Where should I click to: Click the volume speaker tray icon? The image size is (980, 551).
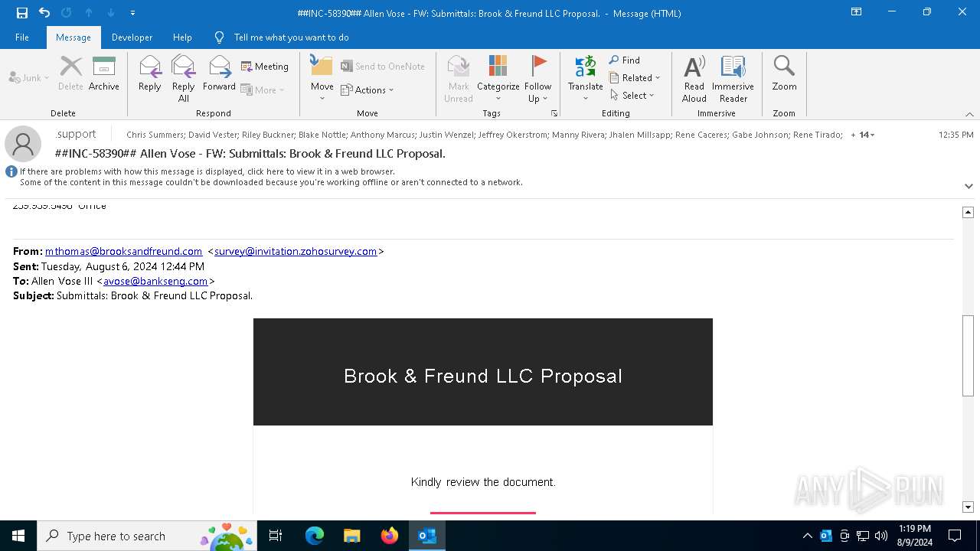tap(881, 536)
